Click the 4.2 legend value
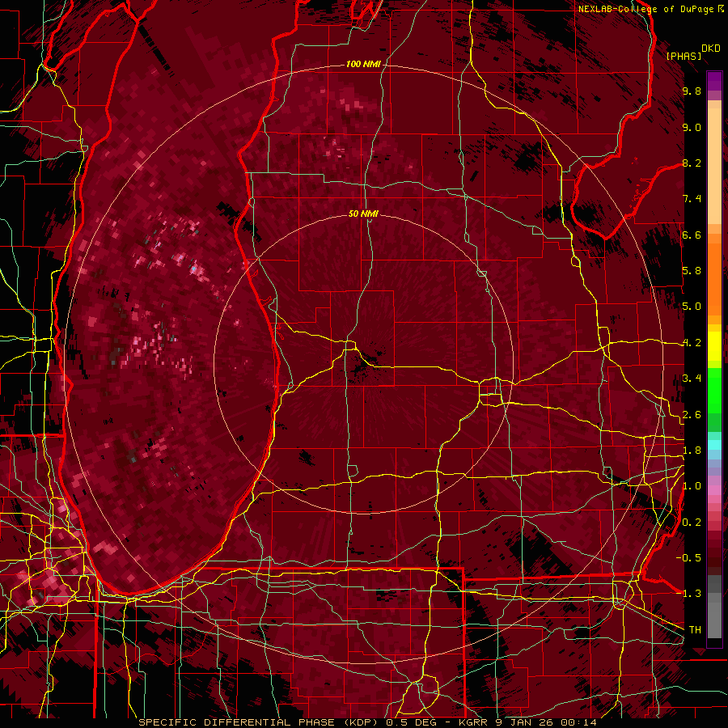728x728 pixels. 692,343
